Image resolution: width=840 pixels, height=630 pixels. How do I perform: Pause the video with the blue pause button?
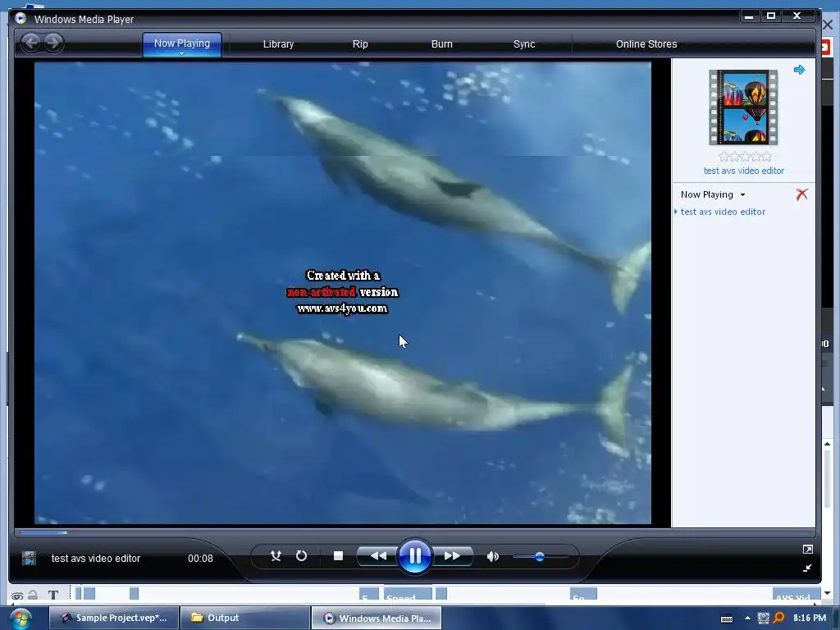[414, 556]
